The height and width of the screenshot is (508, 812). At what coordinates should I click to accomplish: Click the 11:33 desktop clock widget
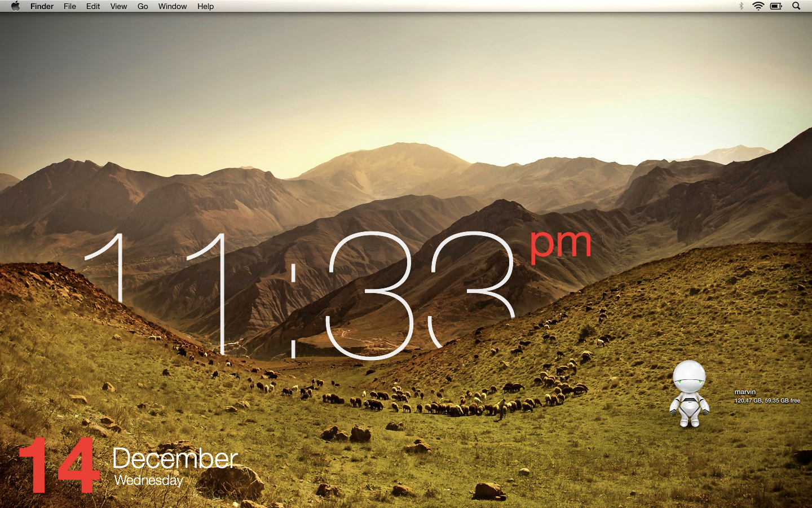tap(299, 295)
